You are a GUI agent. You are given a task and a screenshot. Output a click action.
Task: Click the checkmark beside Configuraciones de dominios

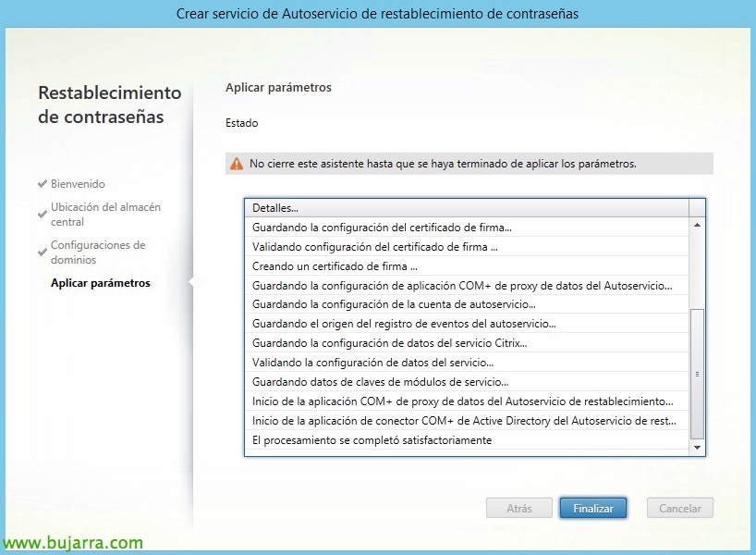coord(43,252)
